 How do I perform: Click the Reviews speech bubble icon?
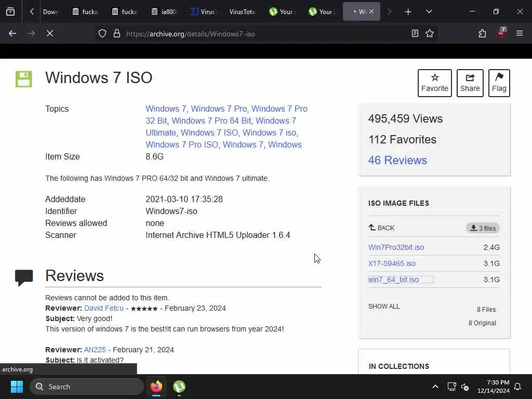(24, 277)
